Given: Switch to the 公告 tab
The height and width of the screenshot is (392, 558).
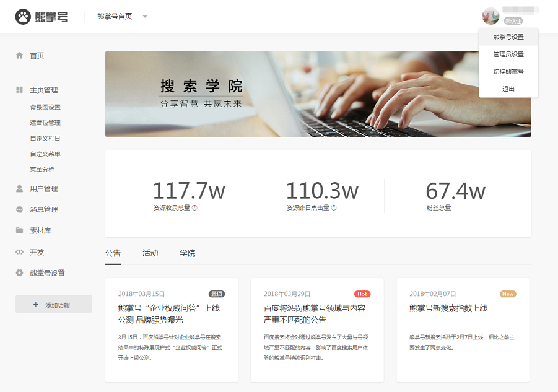Looking at the screenshot, I should [113, 253].
